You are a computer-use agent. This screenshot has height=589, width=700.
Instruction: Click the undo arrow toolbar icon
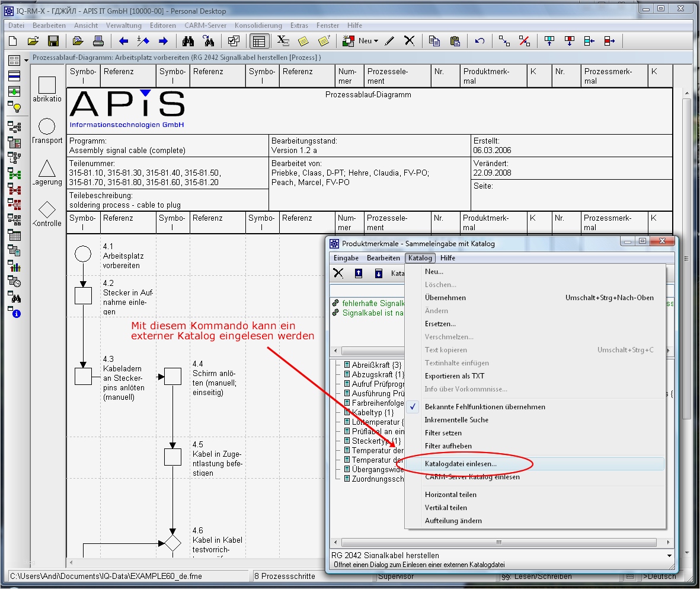point(480,41)
